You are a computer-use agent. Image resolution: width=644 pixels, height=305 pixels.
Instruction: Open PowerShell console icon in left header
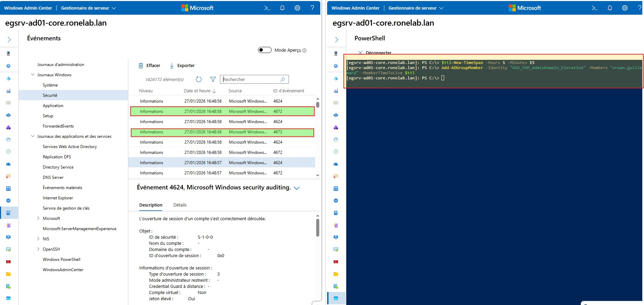coord(267,8)
